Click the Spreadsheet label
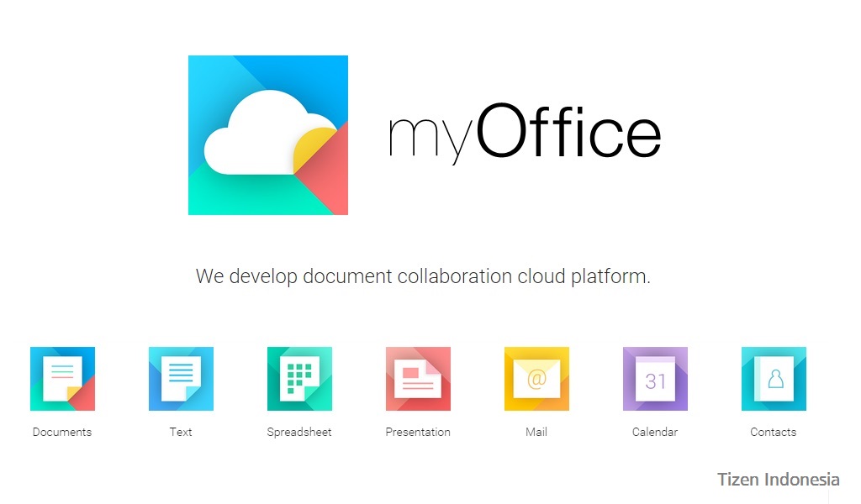The image size is (861, 504). [x=299, y=432]
